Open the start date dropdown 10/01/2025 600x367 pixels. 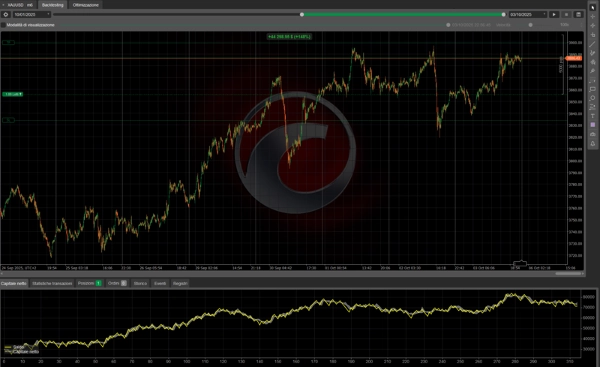pyautogui.click(x=32, y=15)
